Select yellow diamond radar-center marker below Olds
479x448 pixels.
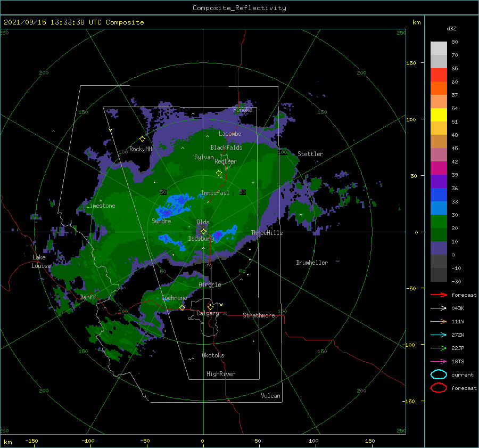coord(203,232)
